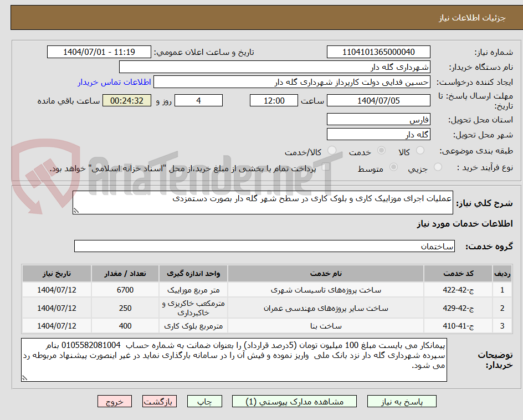Click service code ج-41-410

click(x=458, y=326)
